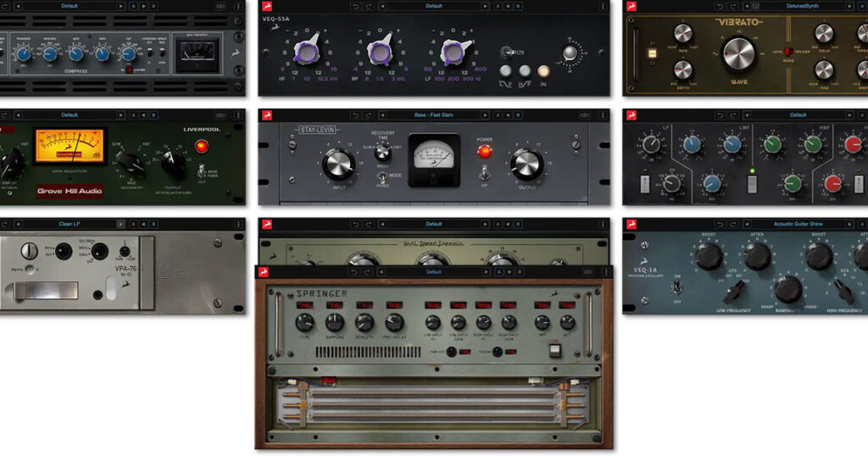Copy A to B in VEQ-55A header
This screenshot has width=868, height=456.
(509, 6)
